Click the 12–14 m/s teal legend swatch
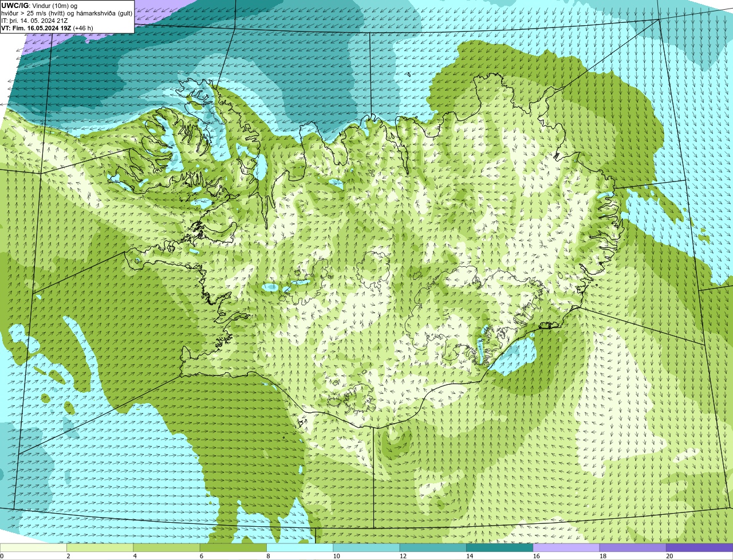The width and height of the screenshot is (733, 560). tap(433, 547)
